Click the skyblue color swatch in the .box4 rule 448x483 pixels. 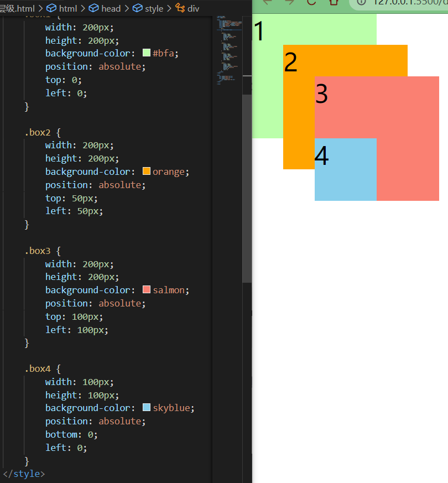tap(145, 408)
